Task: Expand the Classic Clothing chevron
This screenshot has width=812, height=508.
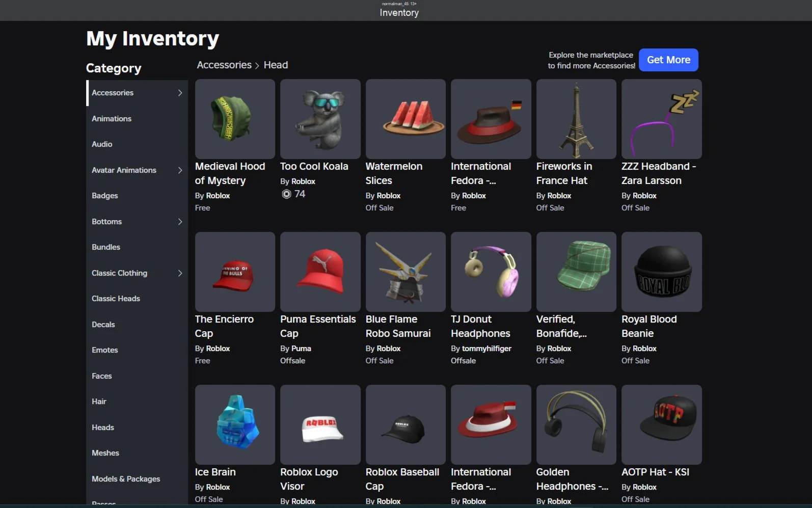Action: (180, 273)
